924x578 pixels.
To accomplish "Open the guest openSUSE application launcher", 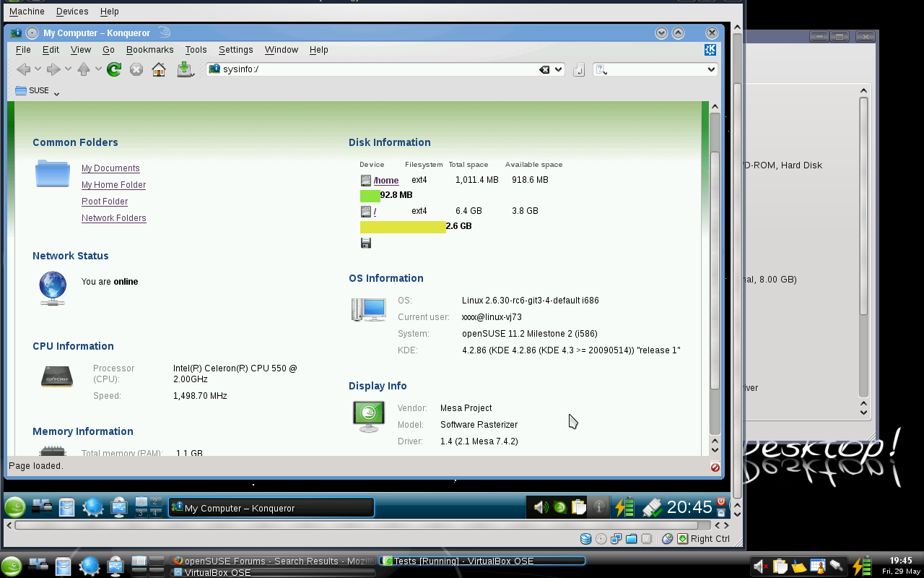I will (x=14, y=507).
